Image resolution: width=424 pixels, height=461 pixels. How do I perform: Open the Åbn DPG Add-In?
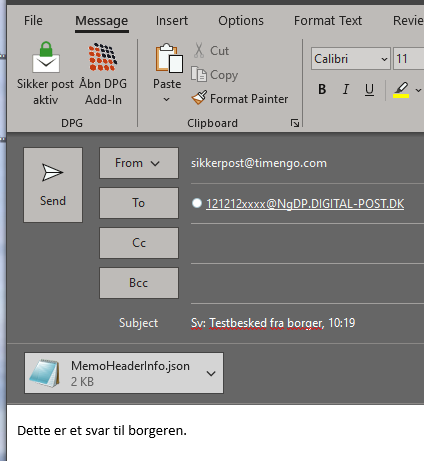[103, 73]
